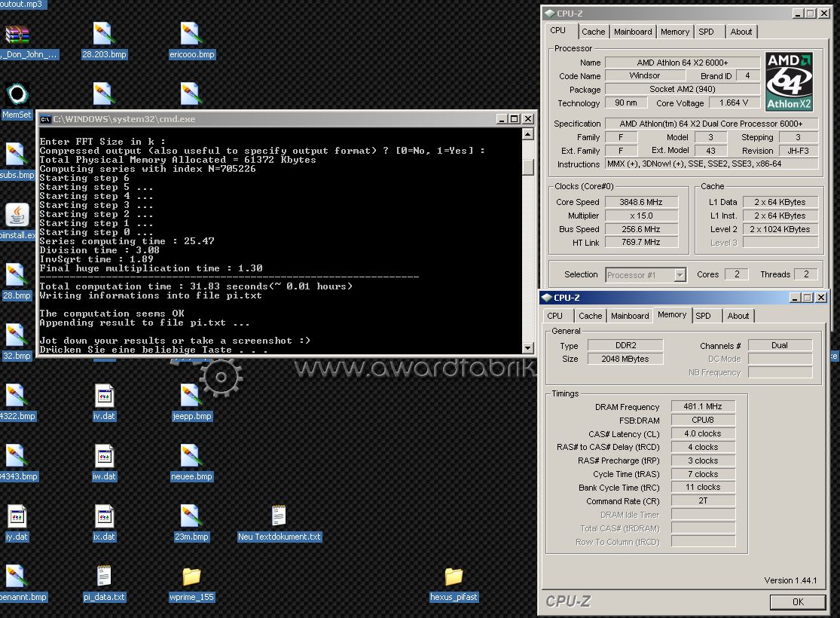Switch to CPU tab in lower CPU-Z window
840x618 pixels.
click(x=555, y=316)
